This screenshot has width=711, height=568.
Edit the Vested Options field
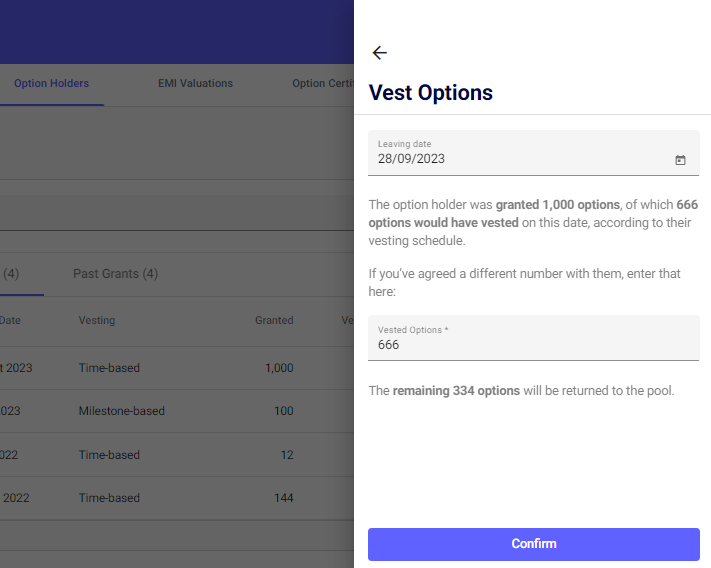(x=534, y=338)
